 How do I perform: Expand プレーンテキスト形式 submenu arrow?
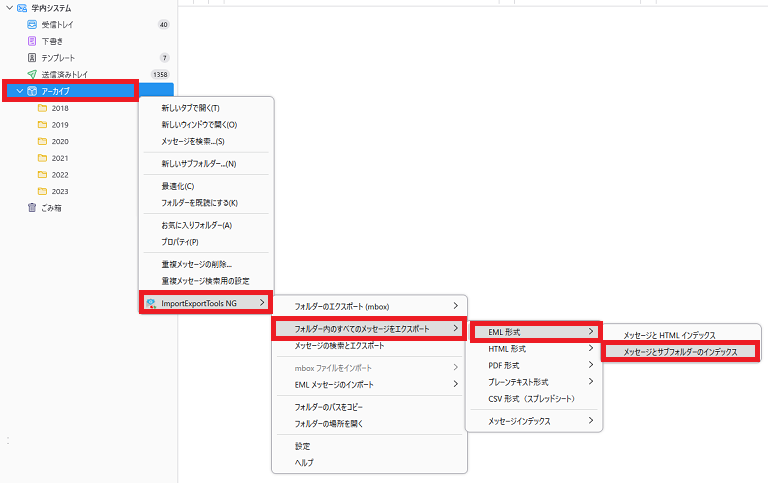(x=591, y=382)
